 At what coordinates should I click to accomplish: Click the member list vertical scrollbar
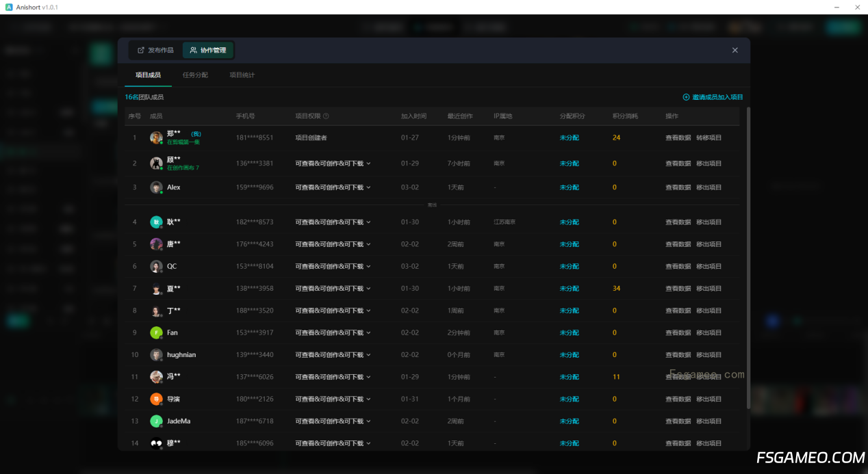[748, 257]
